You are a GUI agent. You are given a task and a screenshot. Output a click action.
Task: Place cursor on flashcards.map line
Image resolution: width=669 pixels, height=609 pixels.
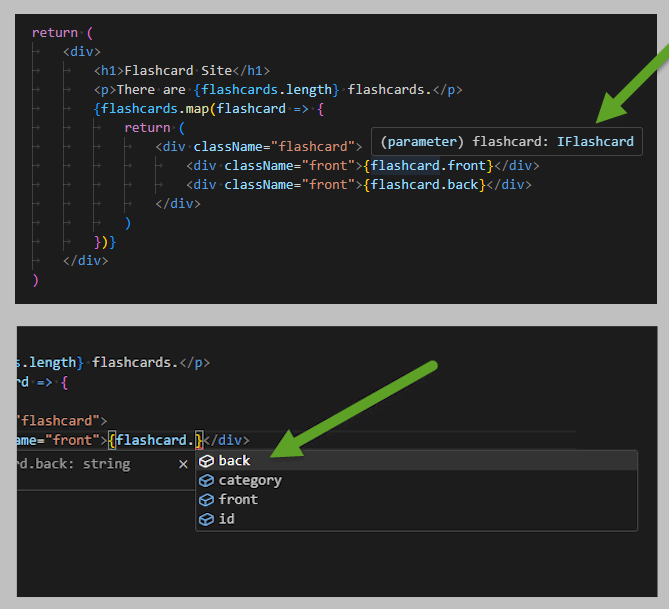[209, 109]
